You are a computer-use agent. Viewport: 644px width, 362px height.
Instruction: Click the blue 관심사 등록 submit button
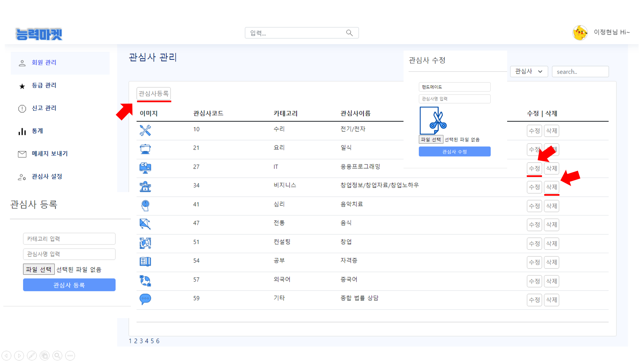(69, 285)
